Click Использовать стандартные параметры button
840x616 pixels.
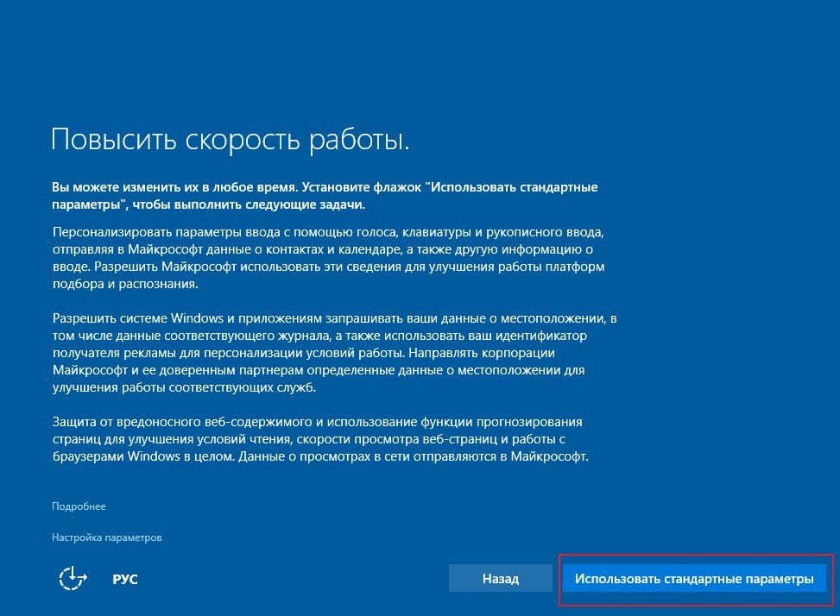pos(694,579)
